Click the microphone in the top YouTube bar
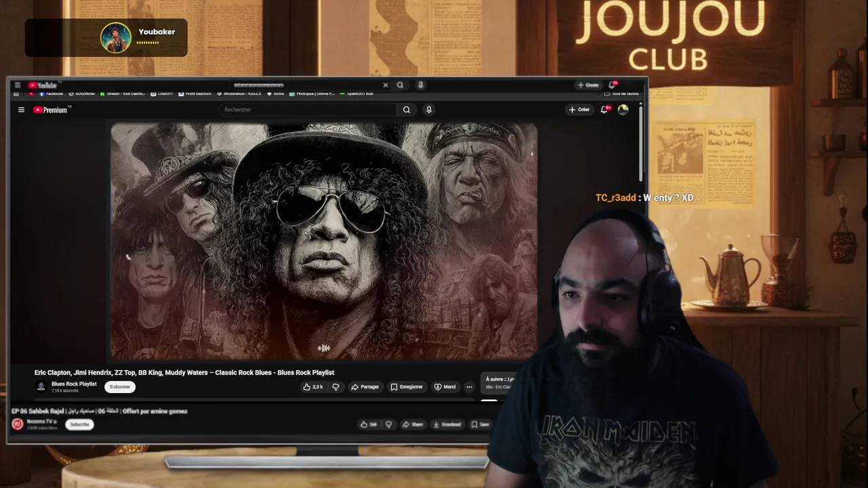 tap(420, 85)
